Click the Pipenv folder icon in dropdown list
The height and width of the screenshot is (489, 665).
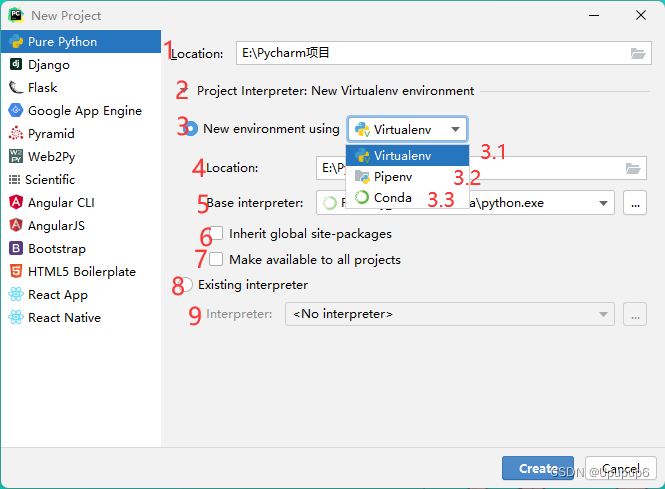pyautogui.click(x=362, y=176)
